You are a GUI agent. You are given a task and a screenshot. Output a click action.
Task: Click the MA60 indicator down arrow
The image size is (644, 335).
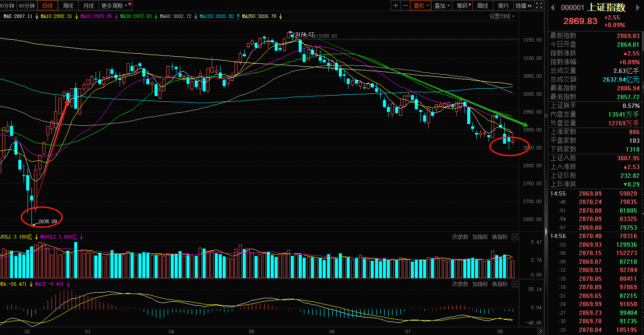coord(195,16)
